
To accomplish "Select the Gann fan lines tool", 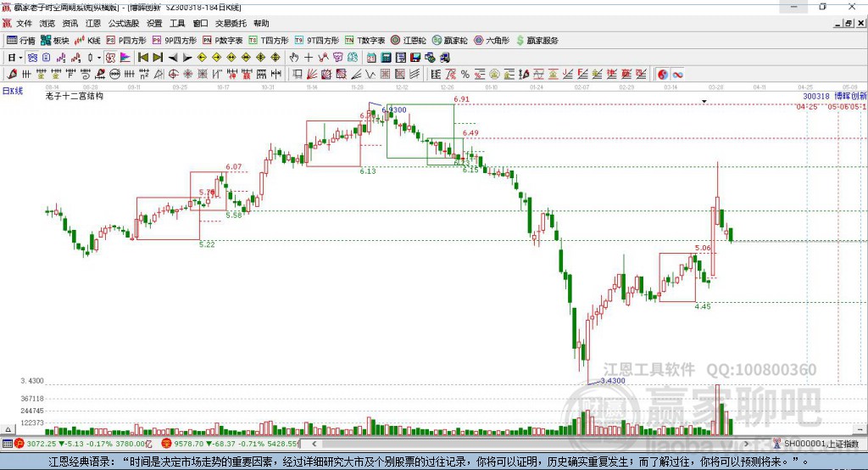I will click(312, 75).
